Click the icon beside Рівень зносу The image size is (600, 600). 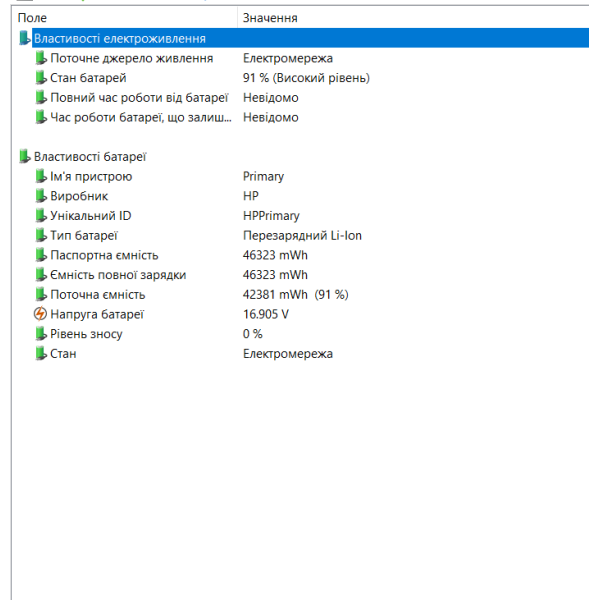41,334
